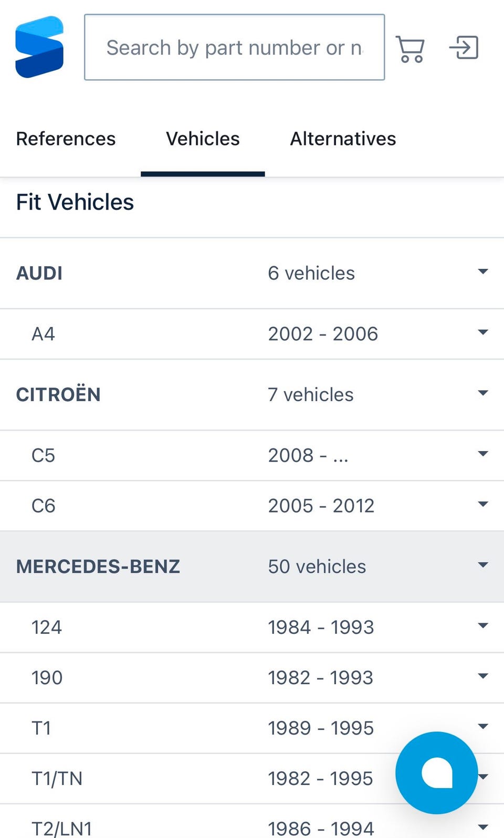504x838 pixels.
Task: Click the sign-in arrow icon
Action: coord(464,48)
